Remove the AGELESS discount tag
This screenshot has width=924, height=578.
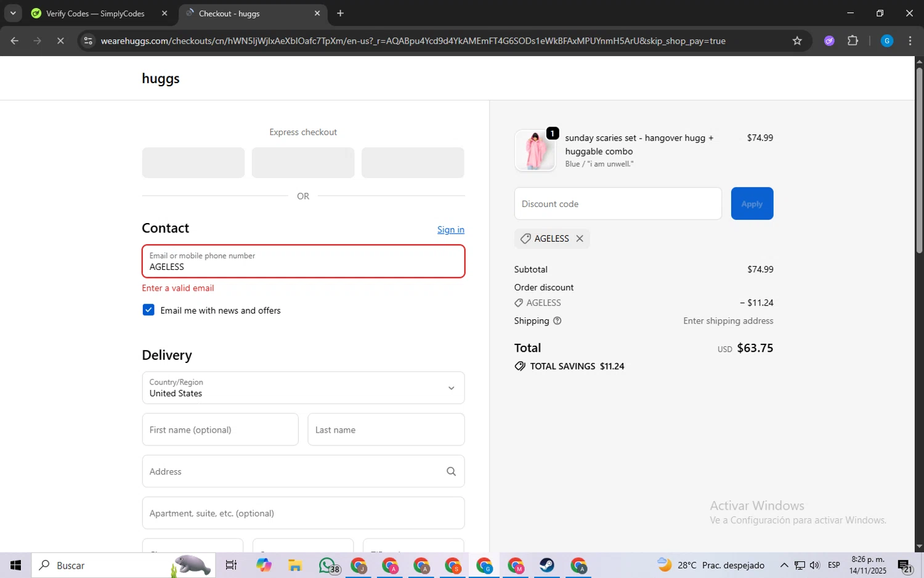pyautogui.click(x=580, y=238)
